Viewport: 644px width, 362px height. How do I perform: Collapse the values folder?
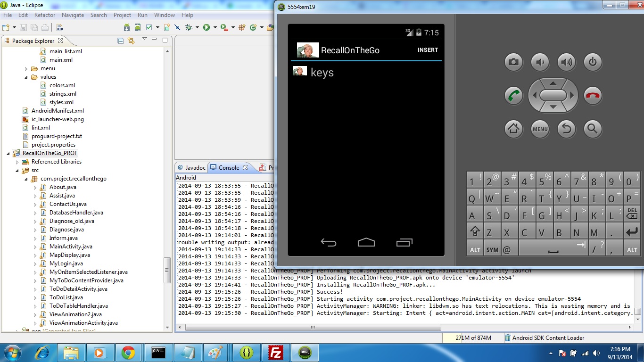tap(26, 77)
